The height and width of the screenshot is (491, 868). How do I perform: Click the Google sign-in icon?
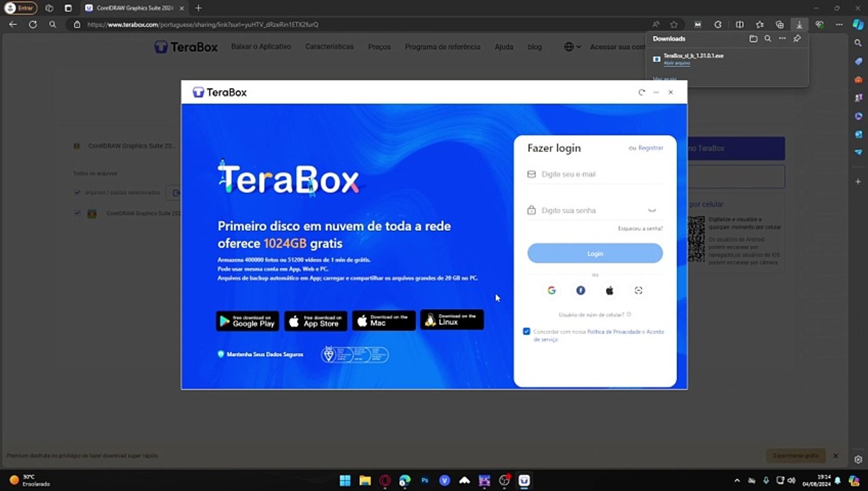click(x=551, y=291)
